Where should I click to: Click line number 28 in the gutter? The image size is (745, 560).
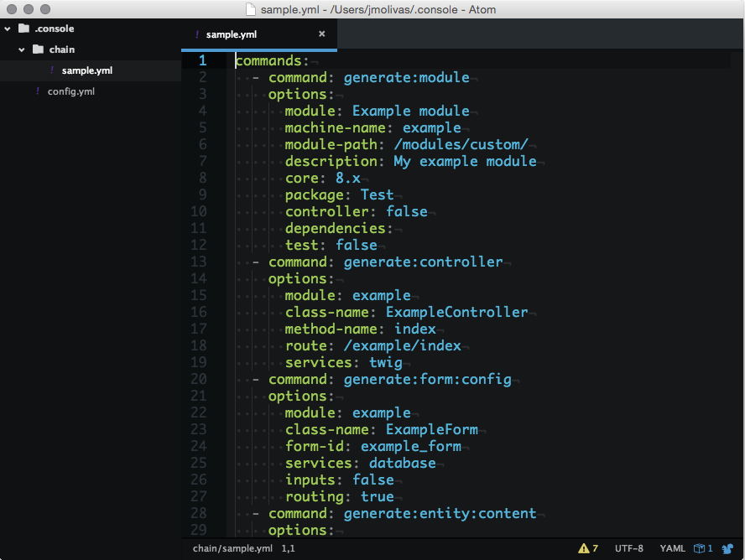(199, 514)
